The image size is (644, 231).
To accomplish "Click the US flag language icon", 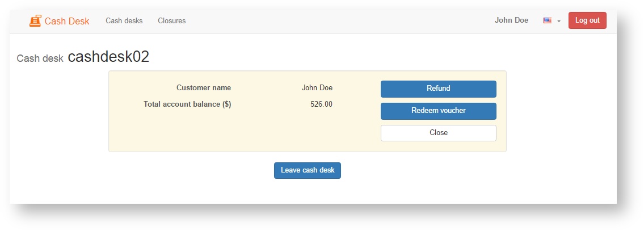I will click(548, 20).
